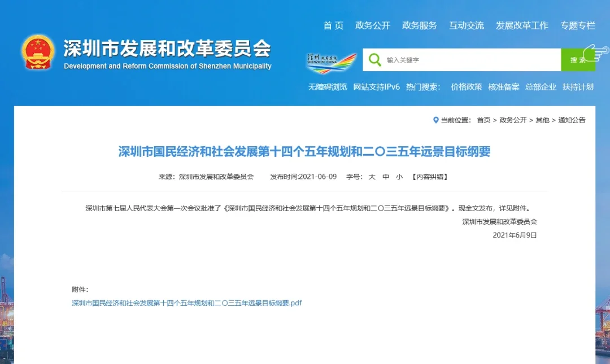
Task: Click the signature line 深圳市发展和改革委员会 under the article
Action: [499, 222]
